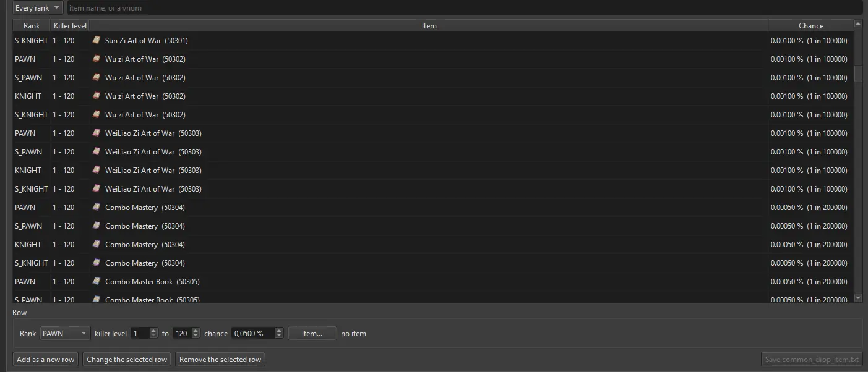Image resolution: width=868 pixels, height=372 pixels.
Task: Decrease the chance percentage with the down arrow
Action: coord(279,336)
